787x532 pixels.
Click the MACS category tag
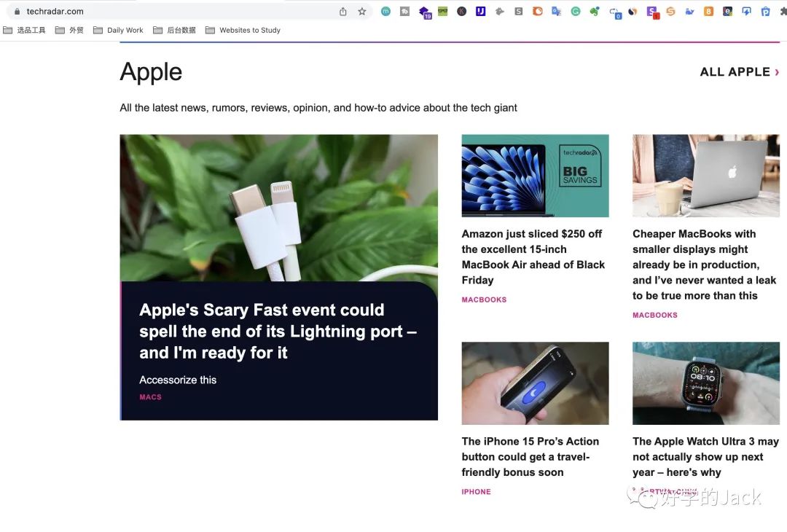151,397
